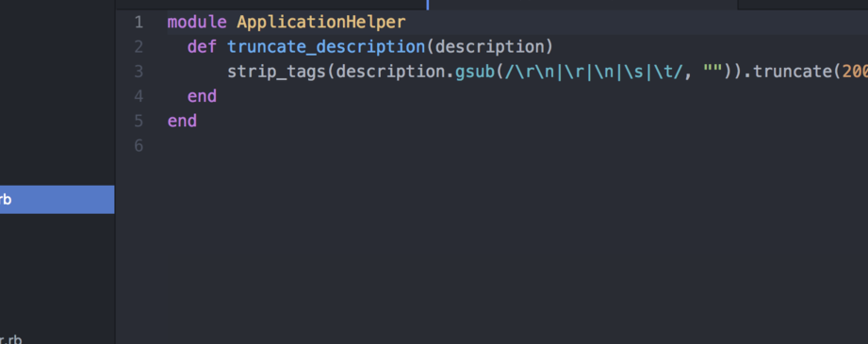Click the (description) parameter on line 2
The height and width of the screenshot is (344, 868).
pos(489,47)
